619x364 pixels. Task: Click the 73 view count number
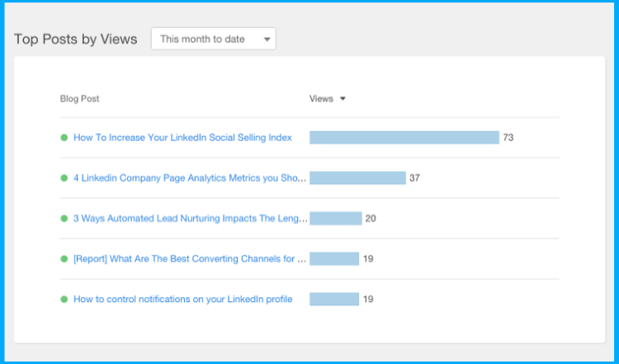508,138
